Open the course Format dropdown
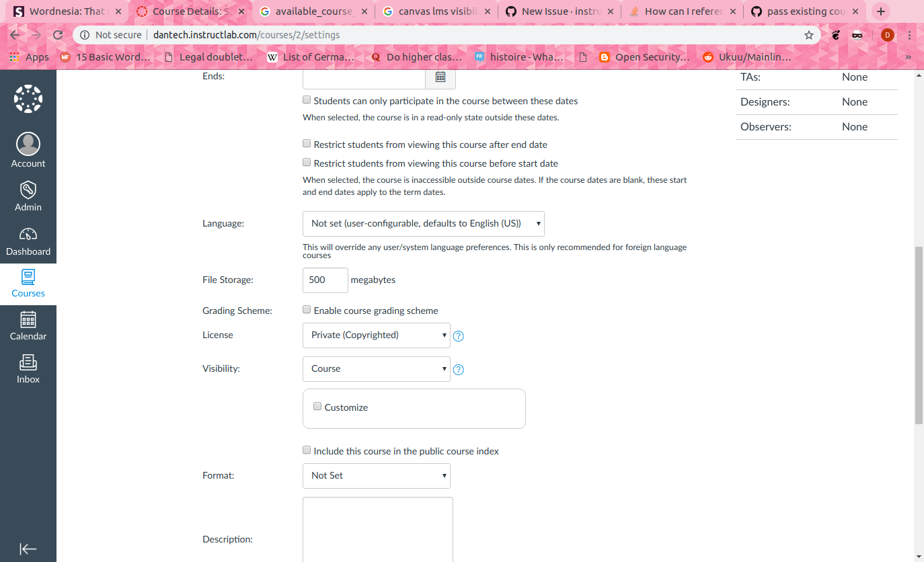This screenshot has height=562, width=924. tap(376, 475)
